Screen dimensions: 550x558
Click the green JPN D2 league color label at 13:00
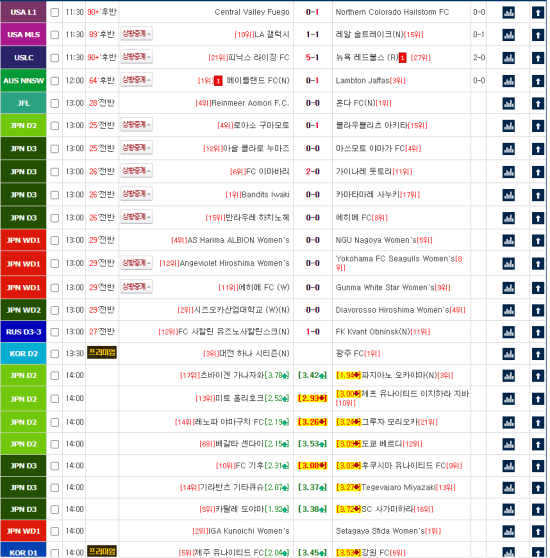pyautogui.click(x=23, y=126)
